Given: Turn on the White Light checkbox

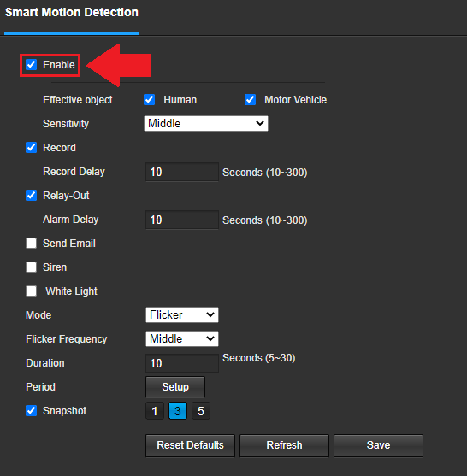Looking at the screenshot, I should coord(32,291).
